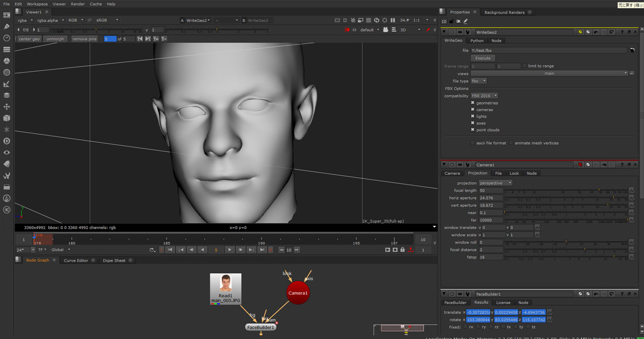Image resolution: width=644 pixels, height=339 pixels.
Task: Jump to next FaceBuilder keyframe icon
Action: 148,39
